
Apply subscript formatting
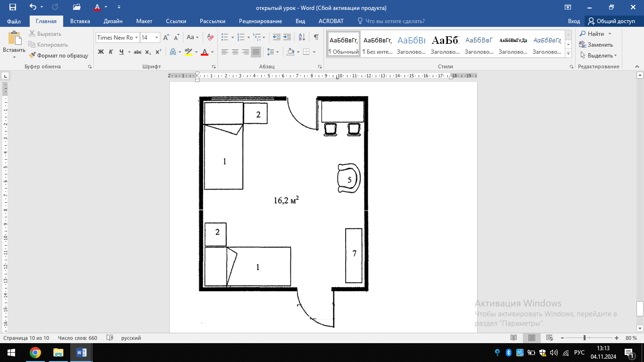click(x=148, y=52)
